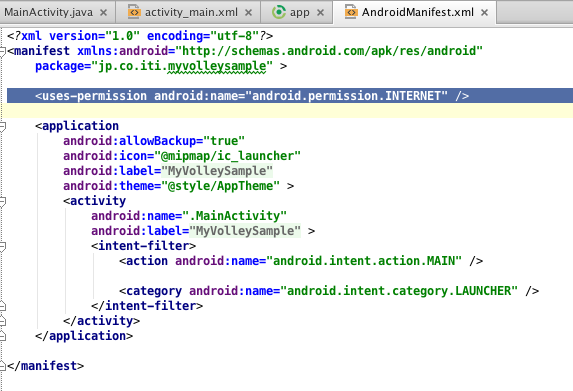Image resolution: width=573 pixels, height=391 pixels.
Task: Close the MainActivity.java tab
Action: click(x=104, y=13)
